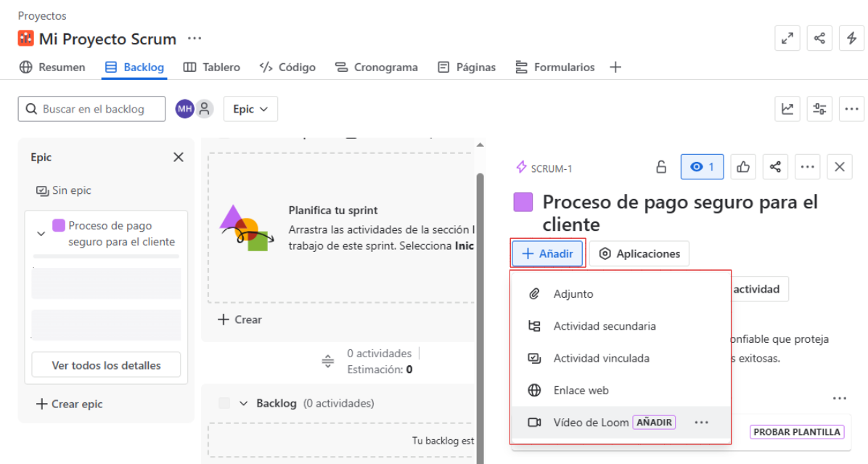868x464 pixels.
Task: Share the project using top share icon
Action: (819, 38)
